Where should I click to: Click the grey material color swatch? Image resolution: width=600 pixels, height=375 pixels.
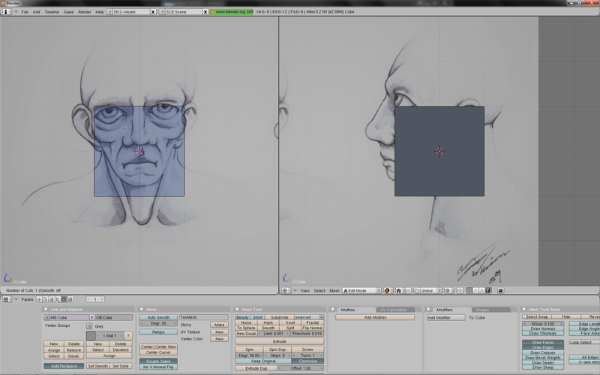pyautogui.click(x=91, y=336)
